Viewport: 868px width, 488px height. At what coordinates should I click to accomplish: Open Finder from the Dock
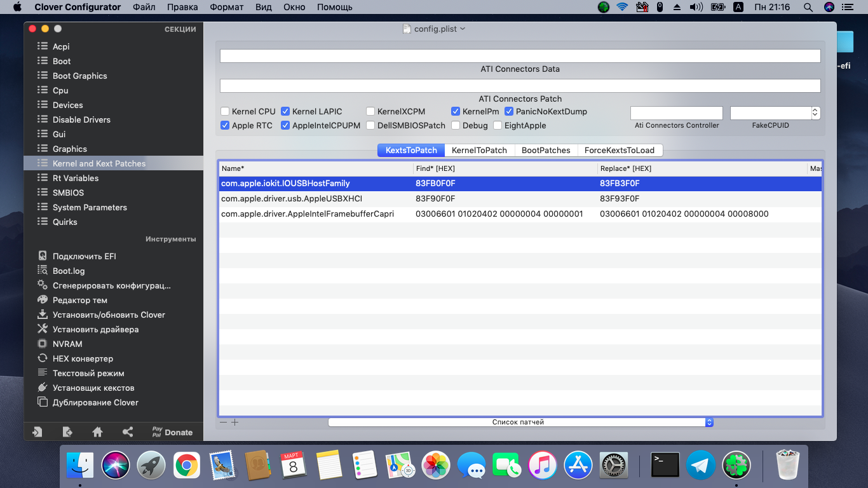[80, 465]
